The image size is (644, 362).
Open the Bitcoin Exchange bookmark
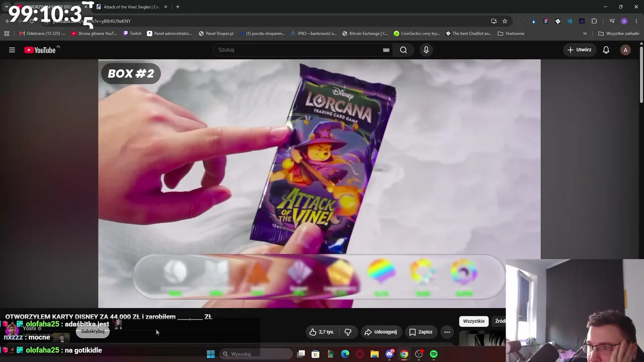point(365,34)
